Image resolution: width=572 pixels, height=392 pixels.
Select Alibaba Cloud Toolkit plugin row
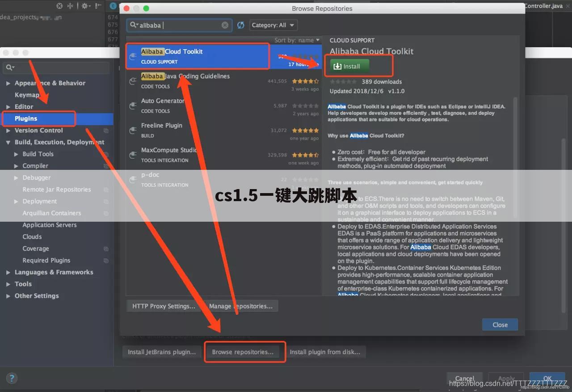[x=223, y=56]
